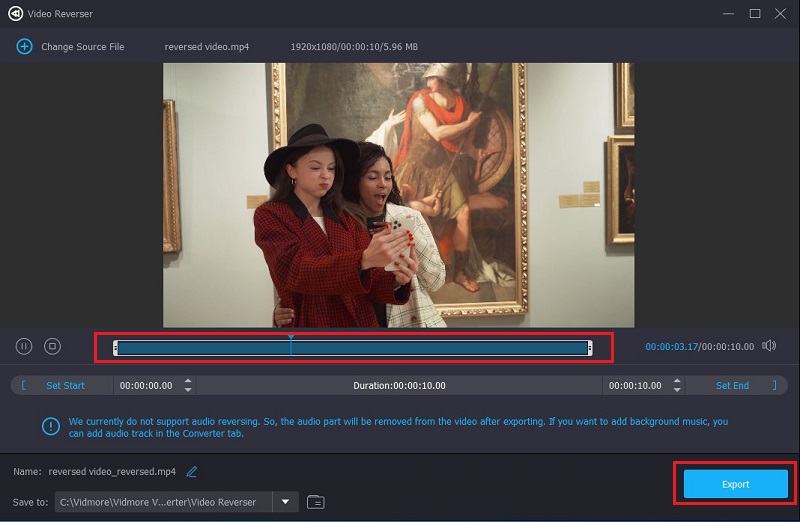
Task: Click the pencil icon to rename output file
Action: [x=192, y=472]
